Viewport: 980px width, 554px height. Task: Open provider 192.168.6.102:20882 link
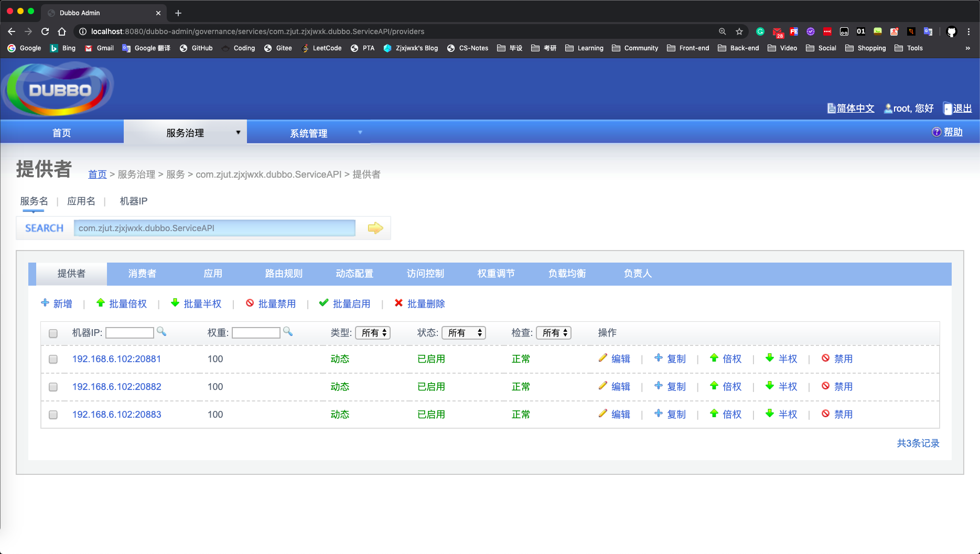point(116,387)
